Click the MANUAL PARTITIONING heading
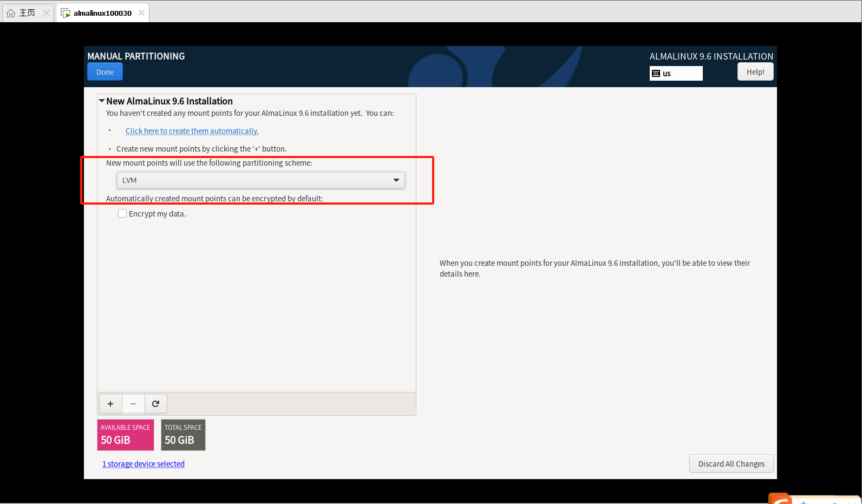Screen dimensions: 862x504 point(136,56)
